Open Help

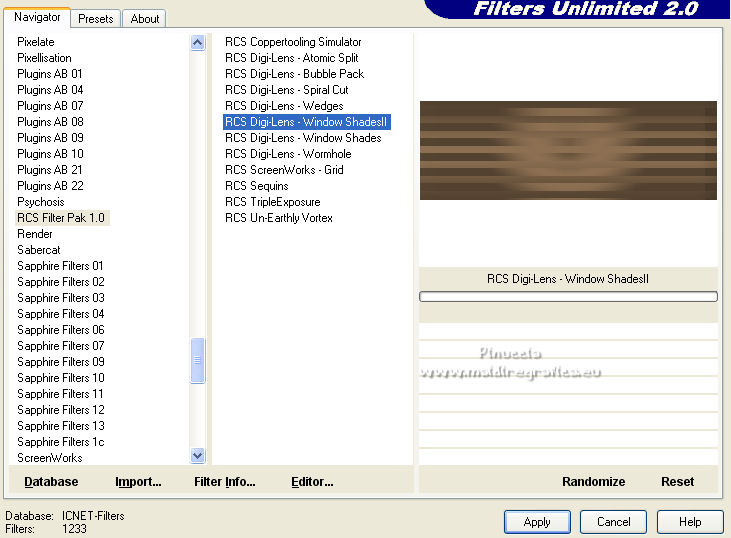pos(690,522)
